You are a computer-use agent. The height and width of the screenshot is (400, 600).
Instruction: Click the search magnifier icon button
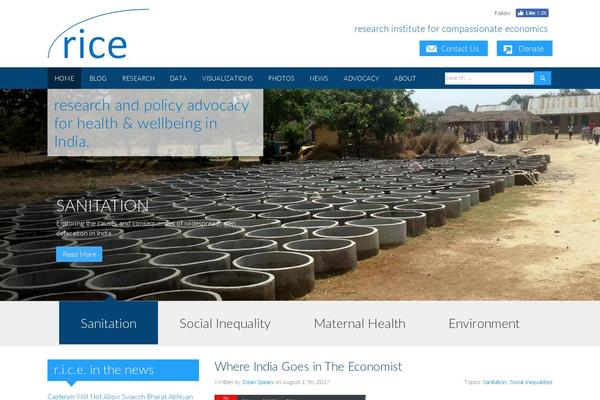[543, 78]
